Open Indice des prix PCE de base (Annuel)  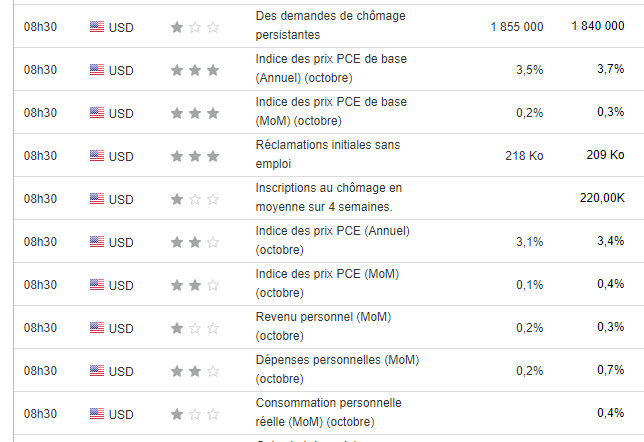331,69
